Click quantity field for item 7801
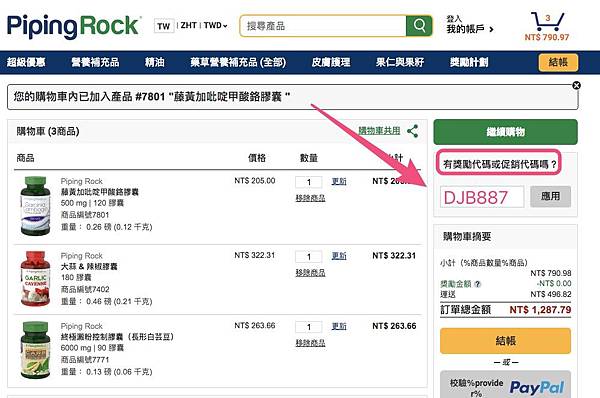600x398 pixels. pos(308,182)
